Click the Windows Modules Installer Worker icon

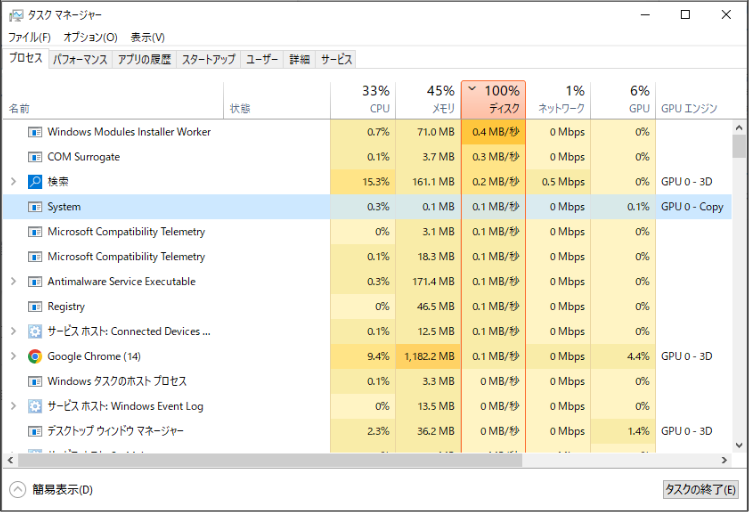35,131
